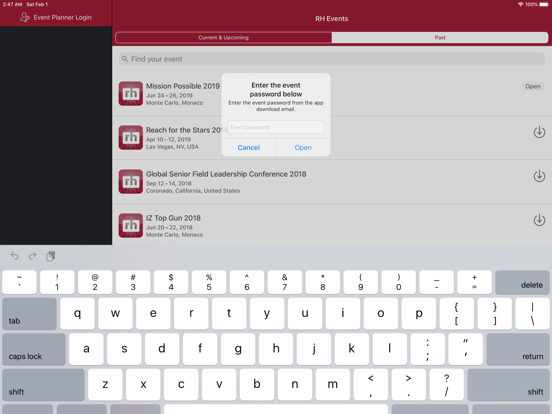Tap the % and 5 key

(209, 282)
